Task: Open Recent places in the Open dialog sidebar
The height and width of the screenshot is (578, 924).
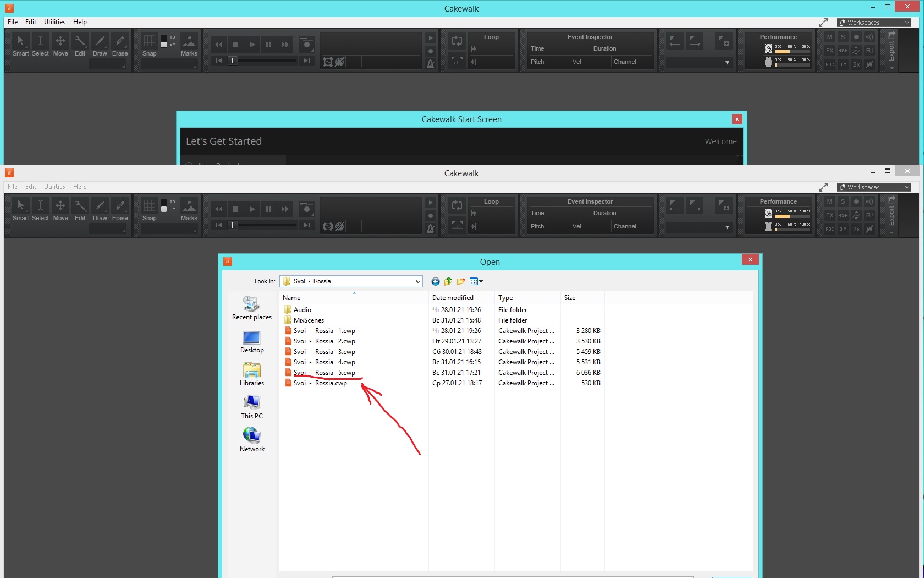Action: pyautogui.click(x=252, y=308)
